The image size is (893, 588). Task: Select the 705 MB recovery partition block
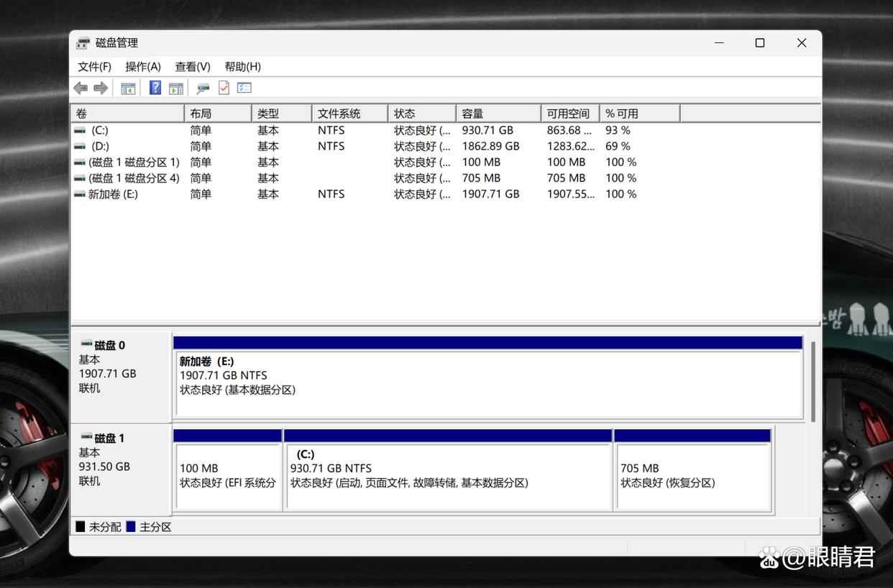point(692,475)
